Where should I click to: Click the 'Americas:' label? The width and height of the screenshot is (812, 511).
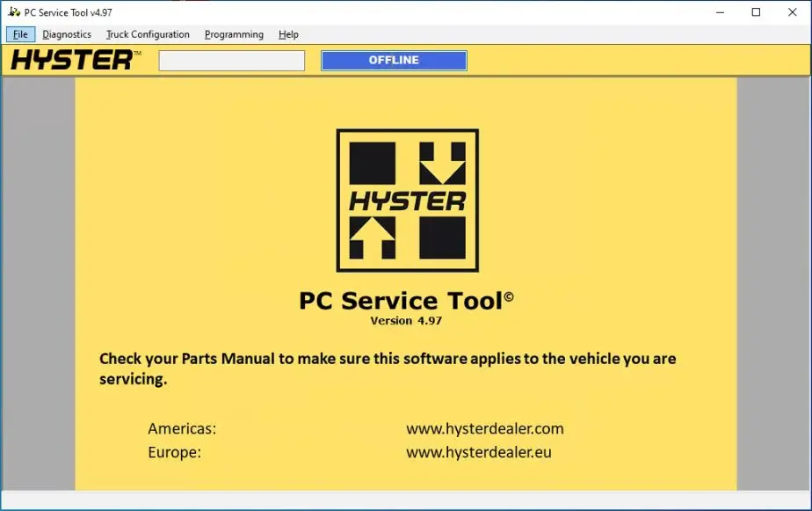tap(182, 428)
